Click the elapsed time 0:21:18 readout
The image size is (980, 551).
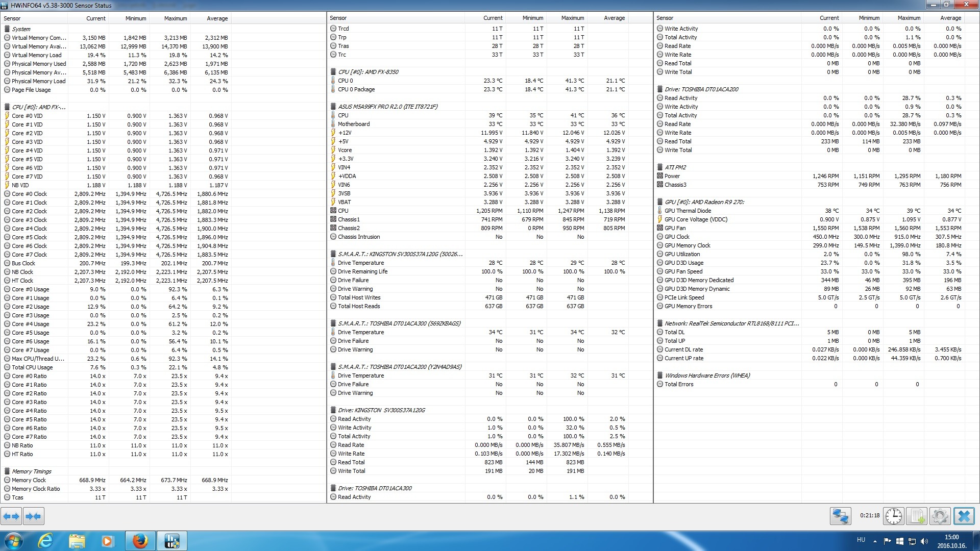coord(870,516)
